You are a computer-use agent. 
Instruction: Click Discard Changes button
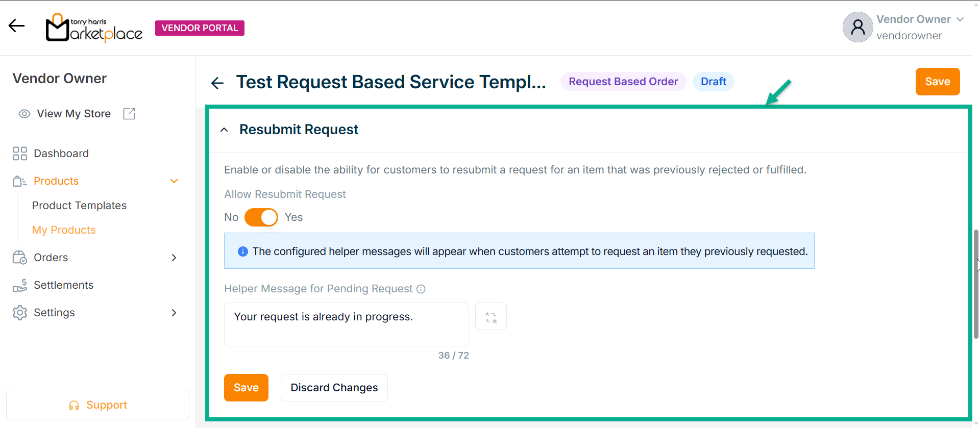[334, 388]
